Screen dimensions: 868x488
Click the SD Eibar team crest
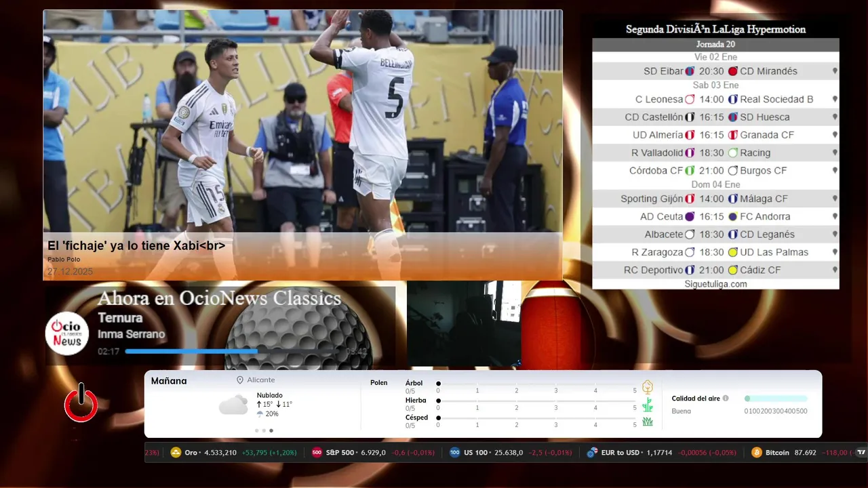click(690, 71)
